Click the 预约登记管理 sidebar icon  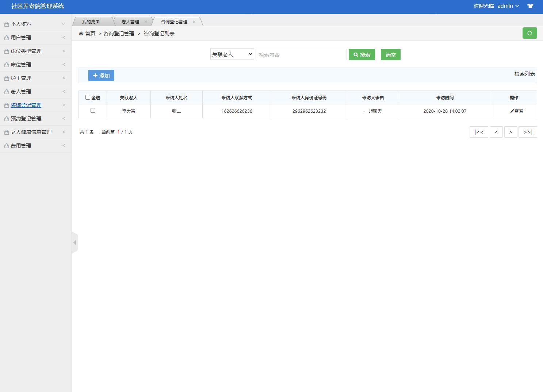[6, 118]
